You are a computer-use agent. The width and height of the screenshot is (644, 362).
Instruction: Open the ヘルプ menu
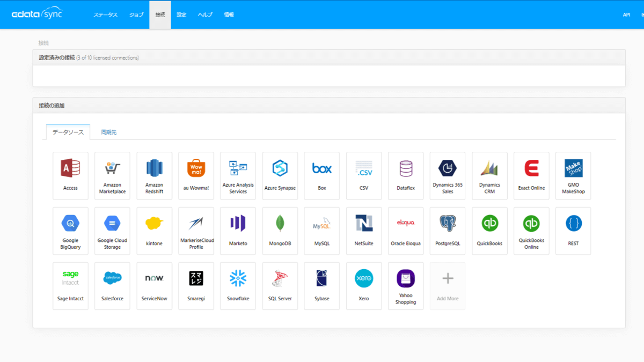[205, 14]
